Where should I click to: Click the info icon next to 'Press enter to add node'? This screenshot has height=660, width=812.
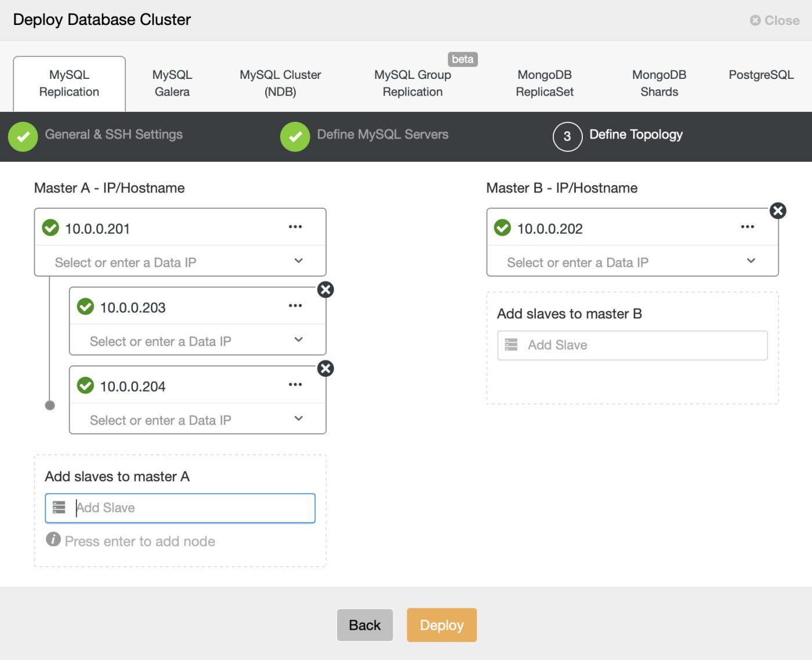click(53, 539)
